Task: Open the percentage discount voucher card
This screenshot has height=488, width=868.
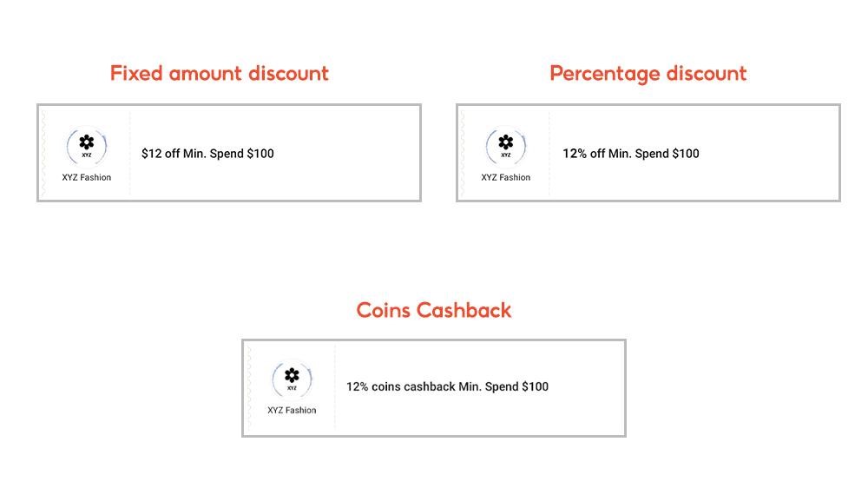Action: (648, 153)
